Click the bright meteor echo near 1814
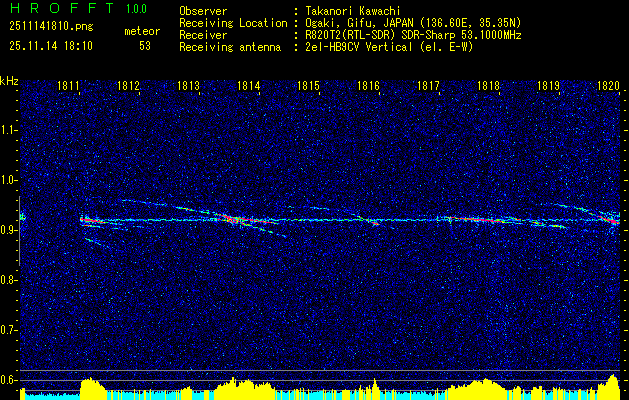The height and width of the screenshot is (400, 629). pos(236,219)
